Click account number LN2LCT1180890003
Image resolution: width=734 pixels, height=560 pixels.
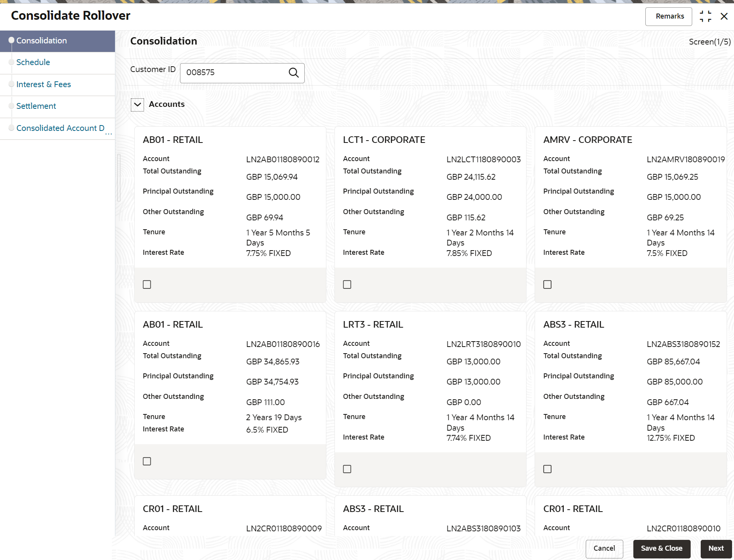click(484, 160)
